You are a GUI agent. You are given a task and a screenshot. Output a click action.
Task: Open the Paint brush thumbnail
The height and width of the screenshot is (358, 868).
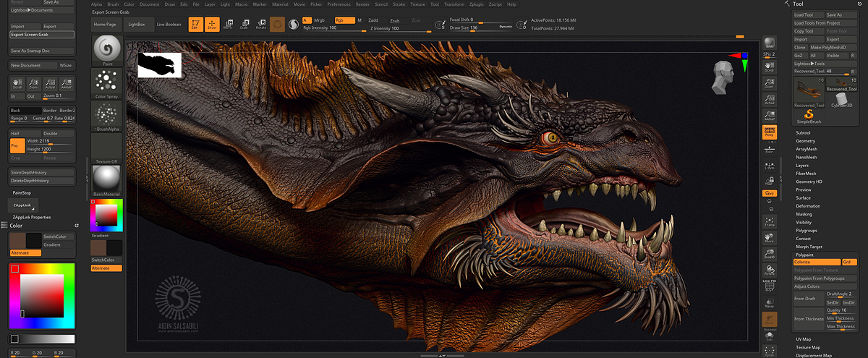coord(107,51)
